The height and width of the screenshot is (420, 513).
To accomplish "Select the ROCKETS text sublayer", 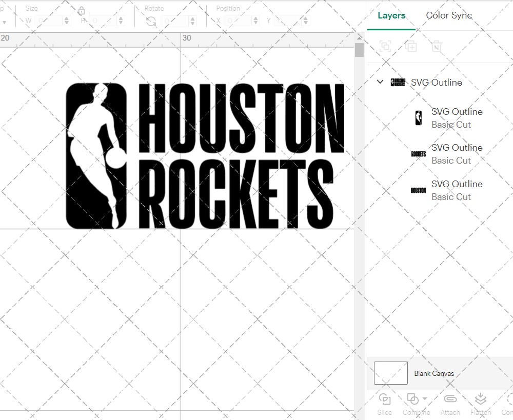I will pos(457,147).
